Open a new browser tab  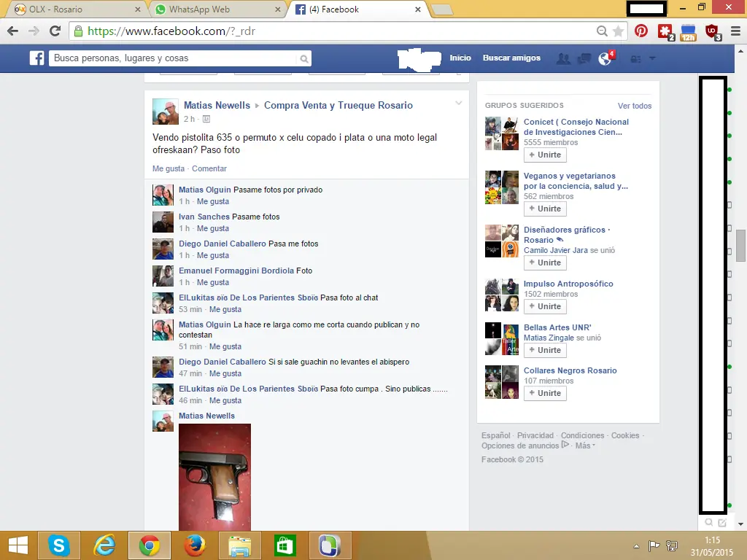pos(441,9)
